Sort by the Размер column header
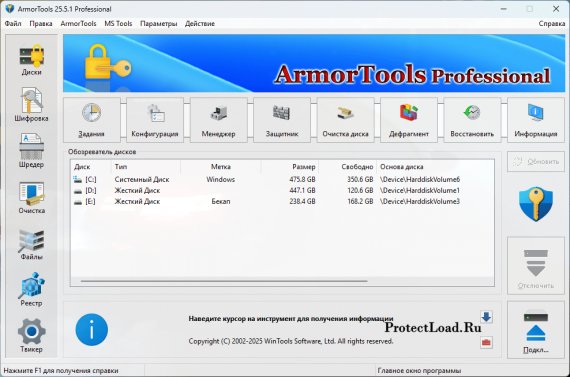 (x=290, y=167)
